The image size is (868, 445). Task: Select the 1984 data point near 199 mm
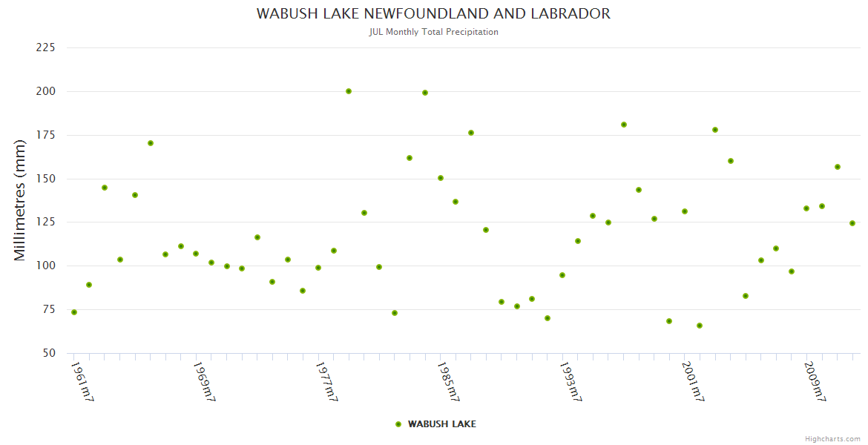click(x=425, y=93)
